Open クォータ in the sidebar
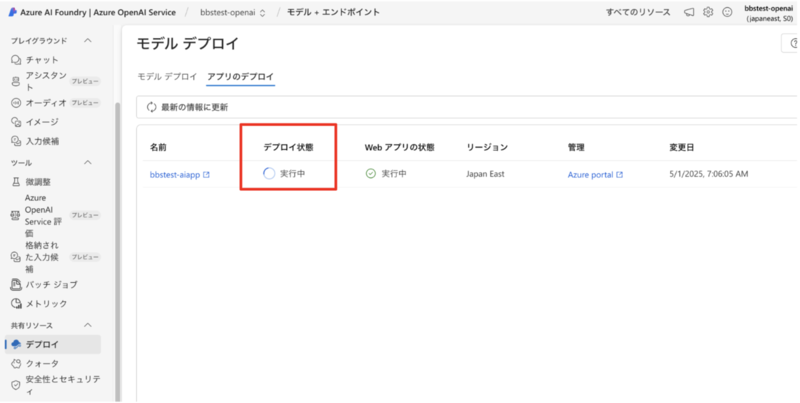Screen dimensions: 800x403 click(x=42, y=364)
